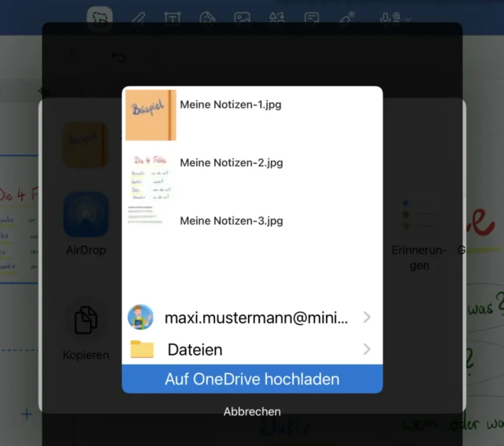Click the Meine Notizen-3.jpg file name

231,221
